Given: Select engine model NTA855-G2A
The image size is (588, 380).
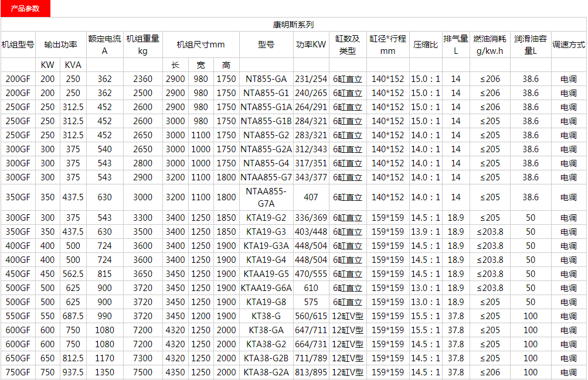Looking at the screenshot, I should (266, 149).
